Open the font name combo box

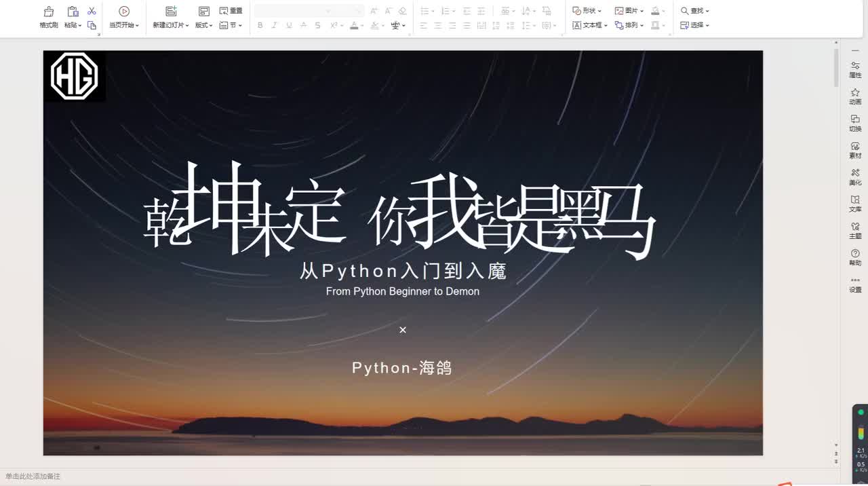[294, 11]
